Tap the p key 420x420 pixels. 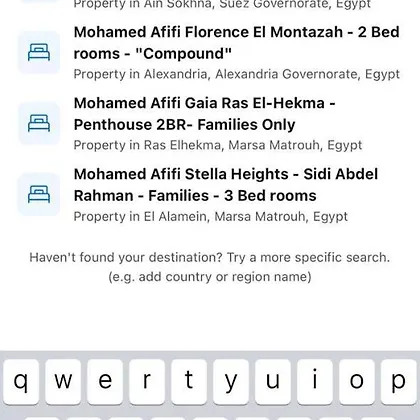pyautogui.click(x=399, y=381)
